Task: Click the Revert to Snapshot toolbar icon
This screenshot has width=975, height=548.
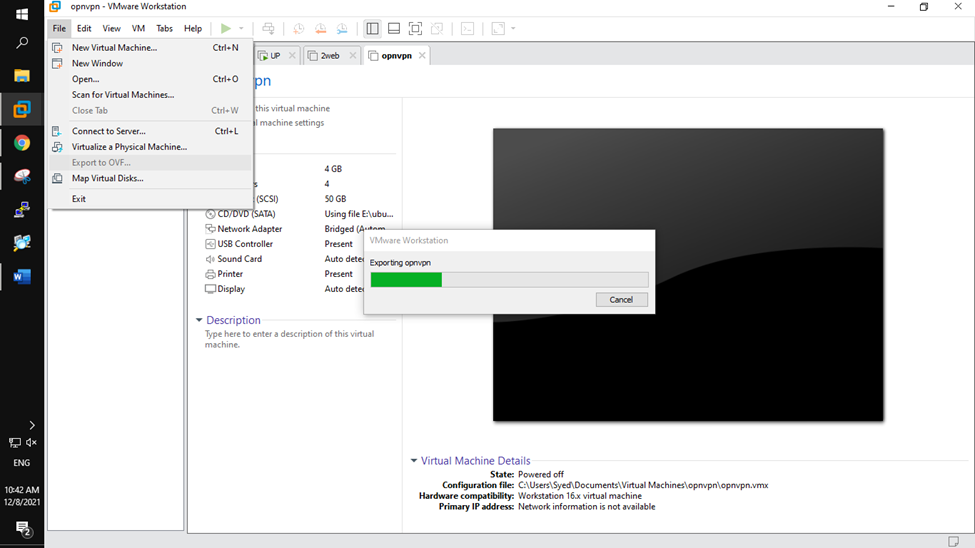Action: tap(321, 29)
